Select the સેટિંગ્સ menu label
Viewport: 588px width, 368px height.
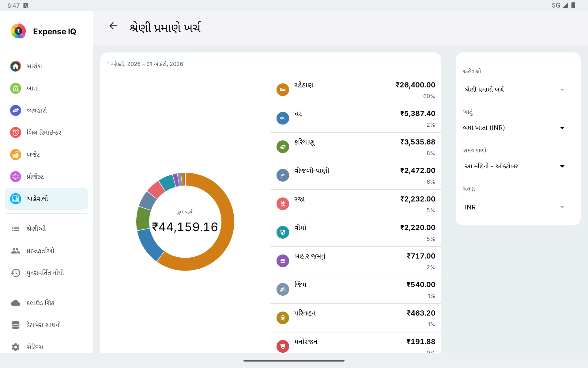point(35,347)
